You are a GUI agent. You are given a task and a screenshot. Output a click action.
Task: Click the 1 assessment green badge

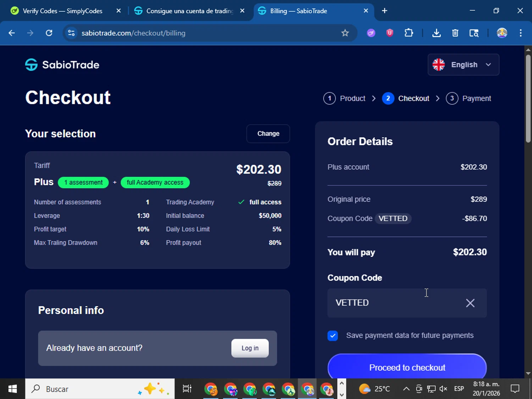pyautogui.click(x=83, y=182)
